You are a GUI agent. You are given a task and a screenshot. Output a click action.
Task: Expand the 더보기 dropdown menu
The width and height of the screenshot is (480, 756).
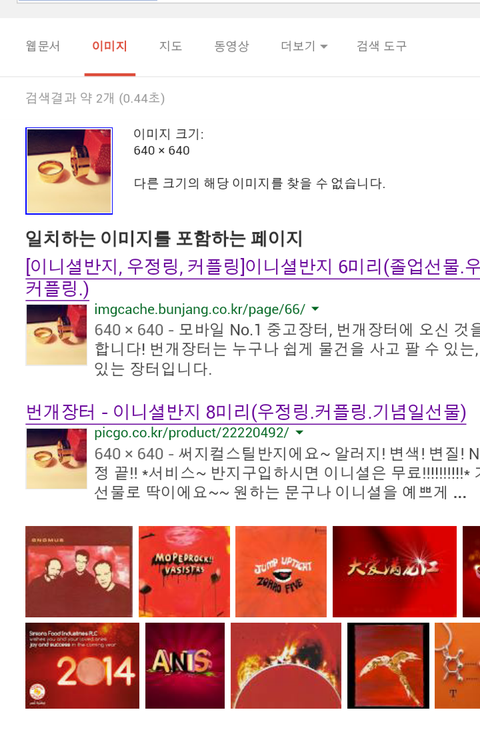click(304, 46)
